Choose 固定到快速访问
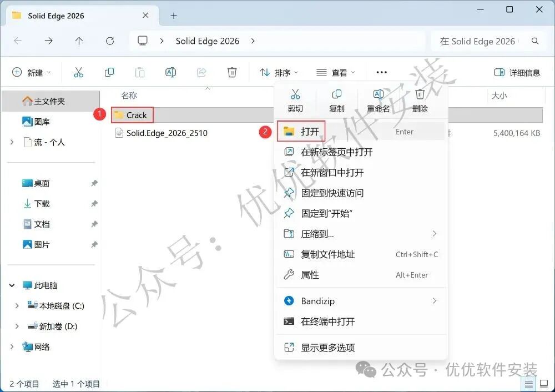The image size is (555, 392). point(361,193)
